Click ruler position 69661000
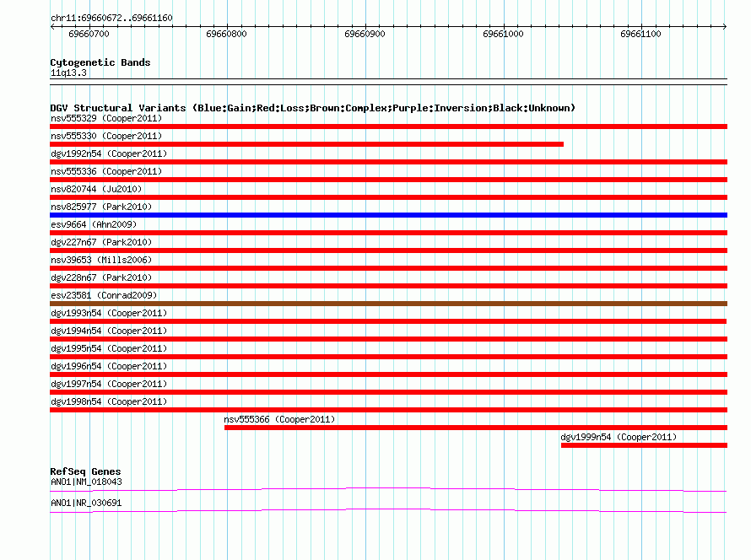 (504, 34)
